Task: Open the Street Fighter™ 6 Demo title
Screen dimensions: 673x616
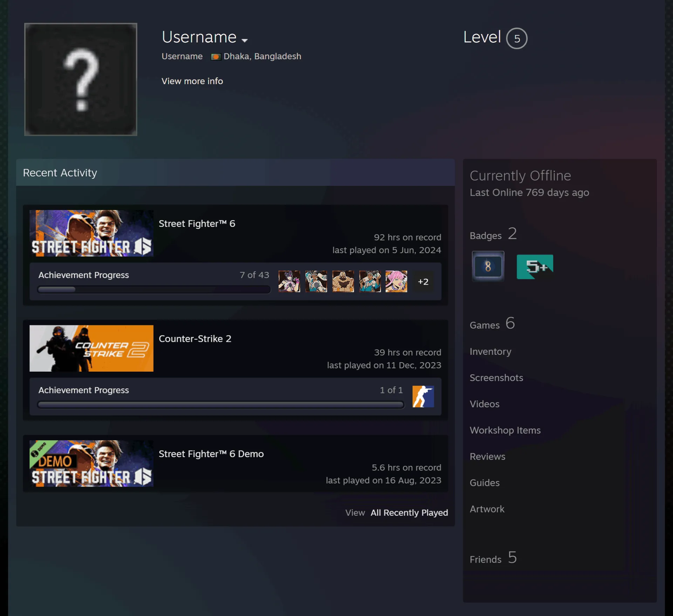Action: pyautogui.click(x=211, y=454)
